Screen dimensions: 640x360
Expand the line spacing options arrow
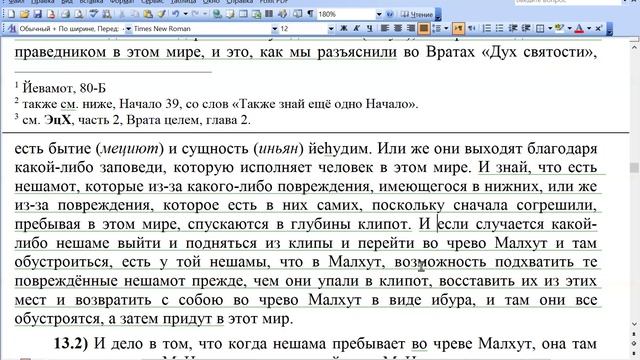[x=446, y=28]
